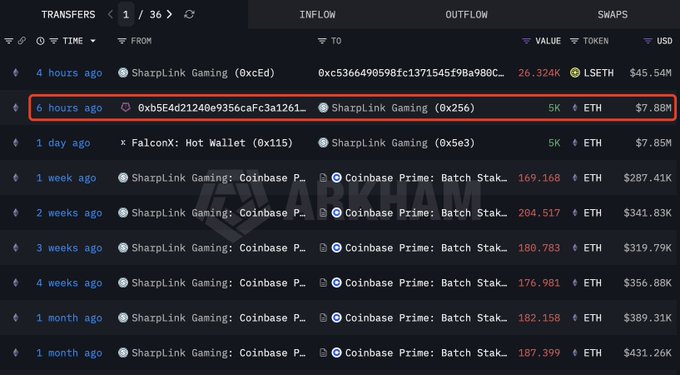The image size is (680, 375).
Task: Open the '4 weeks ago' transaction link
Action: (x=69, y=283)
